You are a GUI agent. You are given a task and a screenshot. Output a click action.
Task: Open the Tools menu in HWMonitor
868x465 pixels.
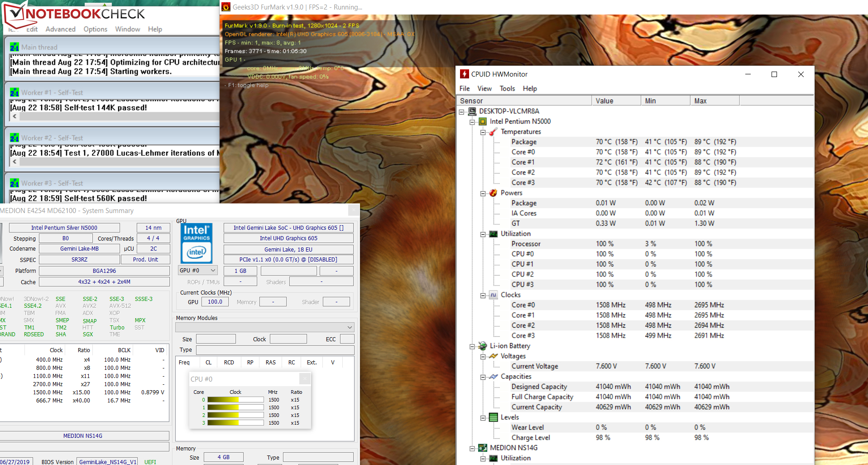[507, 88]
